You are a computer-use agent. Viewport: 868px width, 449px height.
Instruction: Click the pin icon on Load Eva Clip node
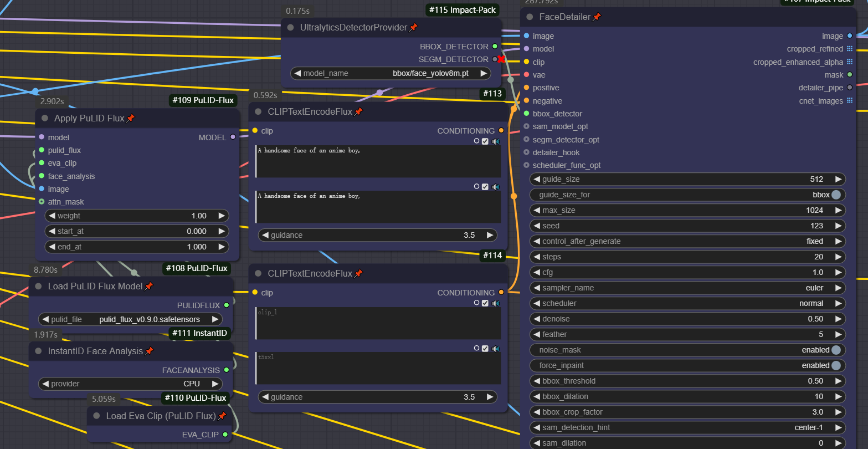coord(222,416)
